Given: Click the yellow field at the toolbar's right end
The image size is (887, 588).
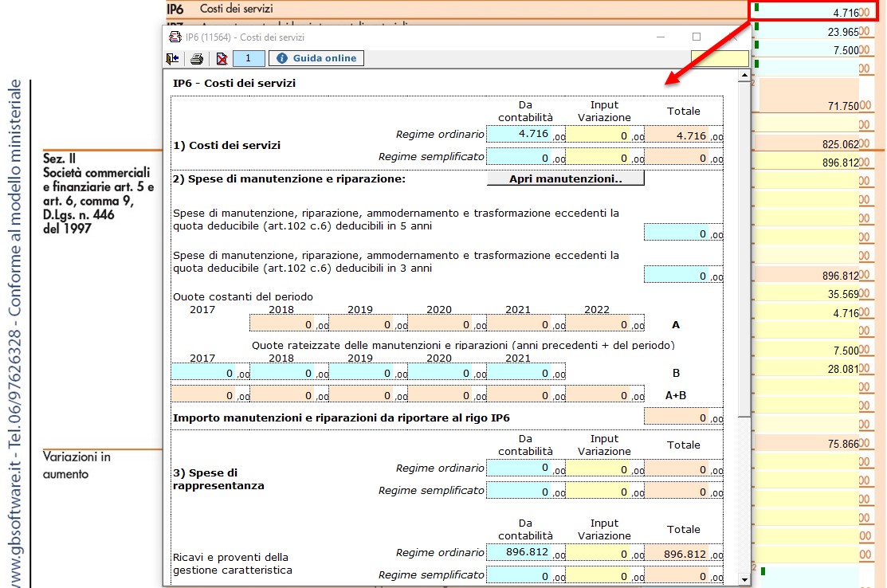Looking at the screenshot, I should pyautogui.click(x=720, y=58).
